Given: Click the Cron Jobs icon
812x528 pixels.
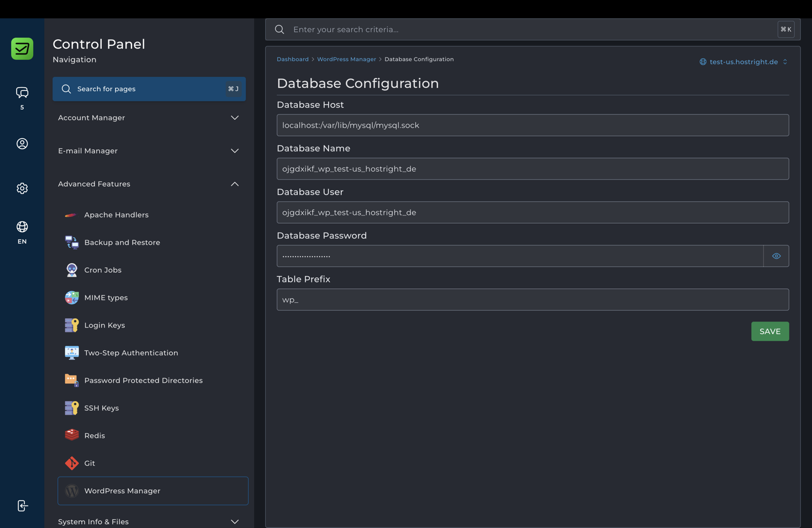Looking at the screenshot, I should [71, 270].
